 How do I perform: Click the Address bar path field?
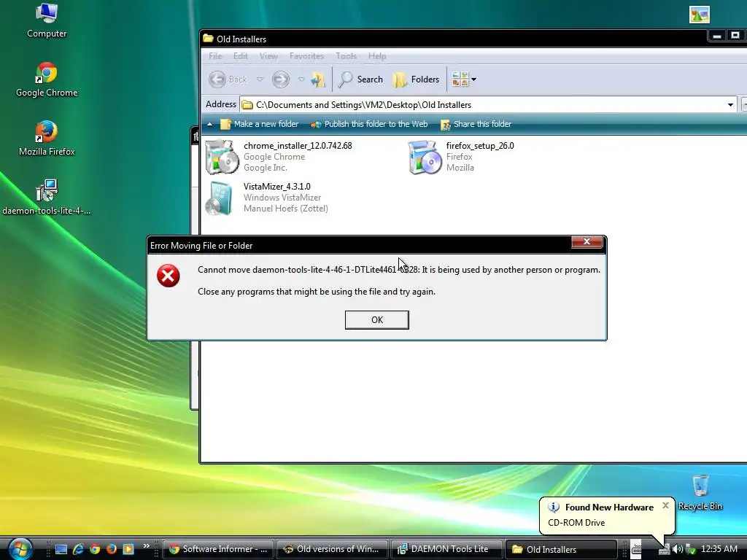(x=487, y=104)
